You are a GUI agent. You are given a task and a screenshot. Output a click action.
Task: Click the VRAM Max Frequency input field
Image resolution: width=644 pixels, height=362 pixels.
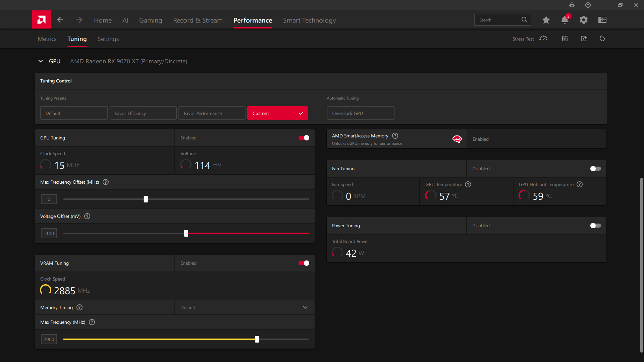coord(49,339)
